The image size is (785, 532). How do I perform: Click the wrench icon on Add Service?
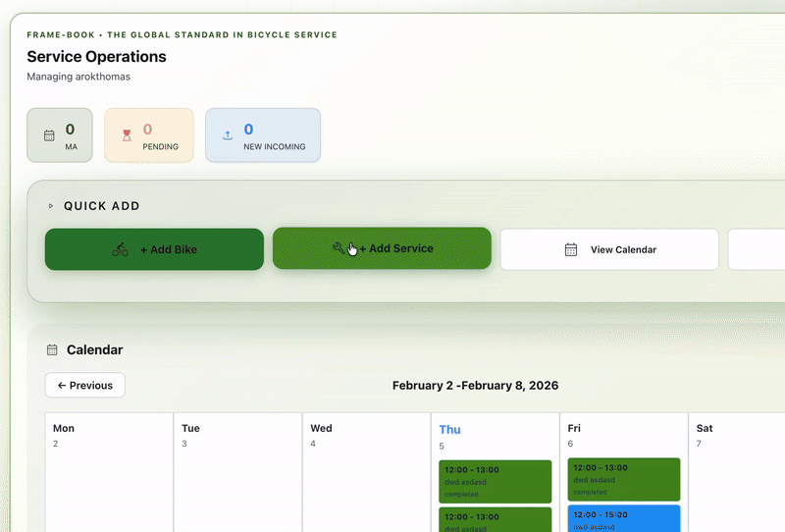pyautogui.click(x=339, y=247)
